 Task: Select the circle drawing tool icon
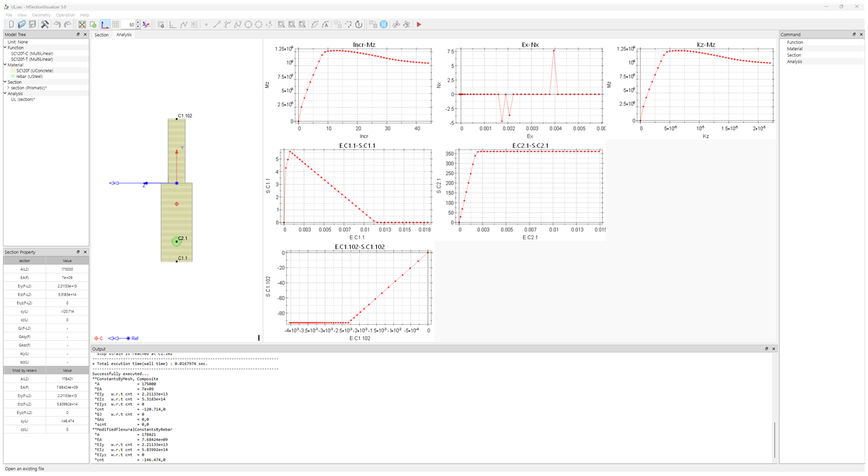point(248,24)
